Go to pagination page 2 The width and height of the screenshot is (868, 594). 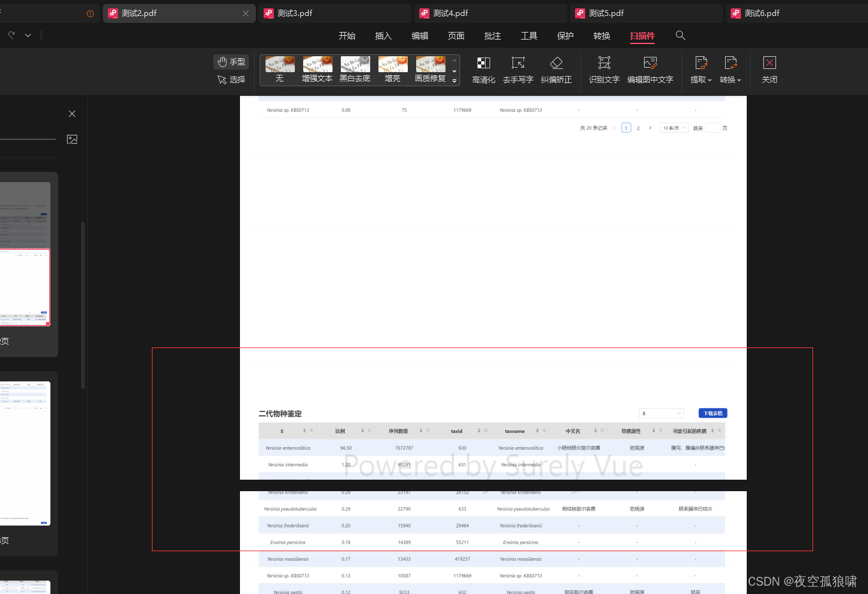coord(638,128)
